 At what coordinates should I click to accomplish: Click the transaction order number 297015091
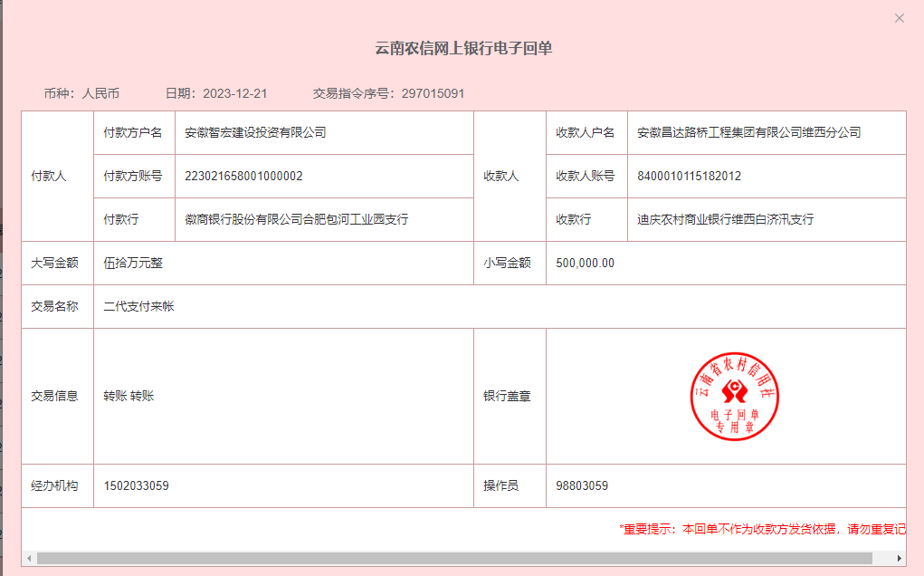(433, 93)
